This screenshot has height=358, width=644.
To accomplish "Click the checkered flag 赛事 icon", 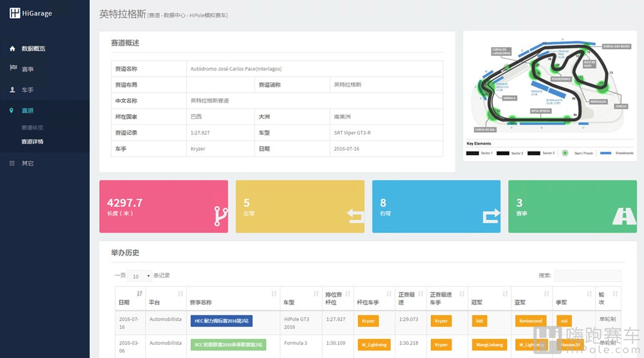I will [x=13, y=68].
